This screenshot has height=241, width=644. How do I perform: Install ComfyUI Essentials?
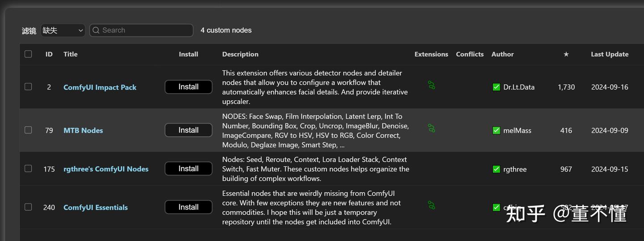pyautogui.click(x=188, y=207)
